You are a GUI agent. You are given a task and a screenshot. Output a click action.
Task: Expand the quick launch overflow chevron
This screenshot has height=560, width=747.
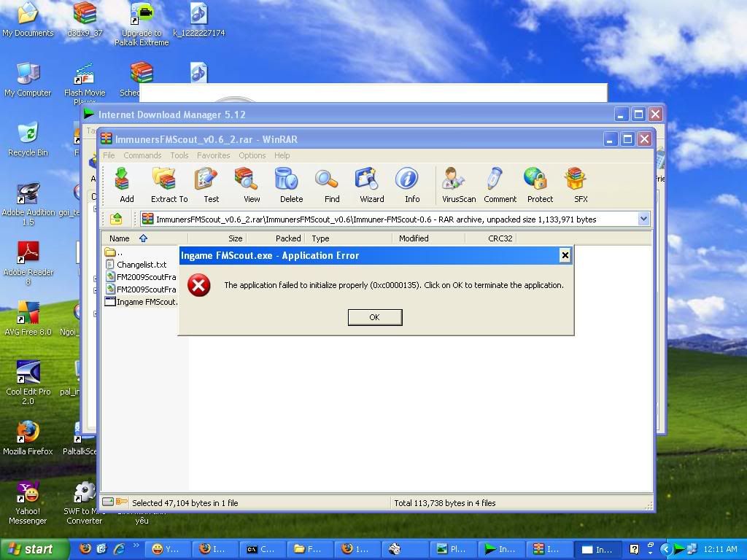(x=136, y=545)
